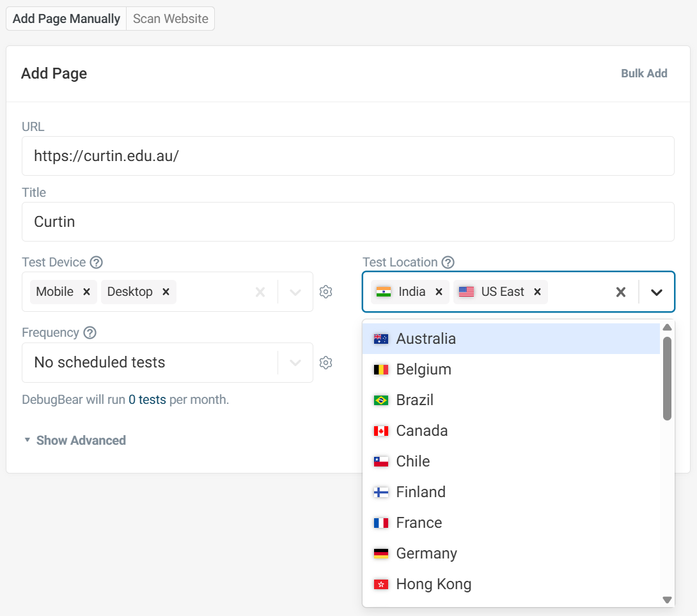Select the Add Page Manually tab
Viewport: 697px width, 616px height.
65,19
